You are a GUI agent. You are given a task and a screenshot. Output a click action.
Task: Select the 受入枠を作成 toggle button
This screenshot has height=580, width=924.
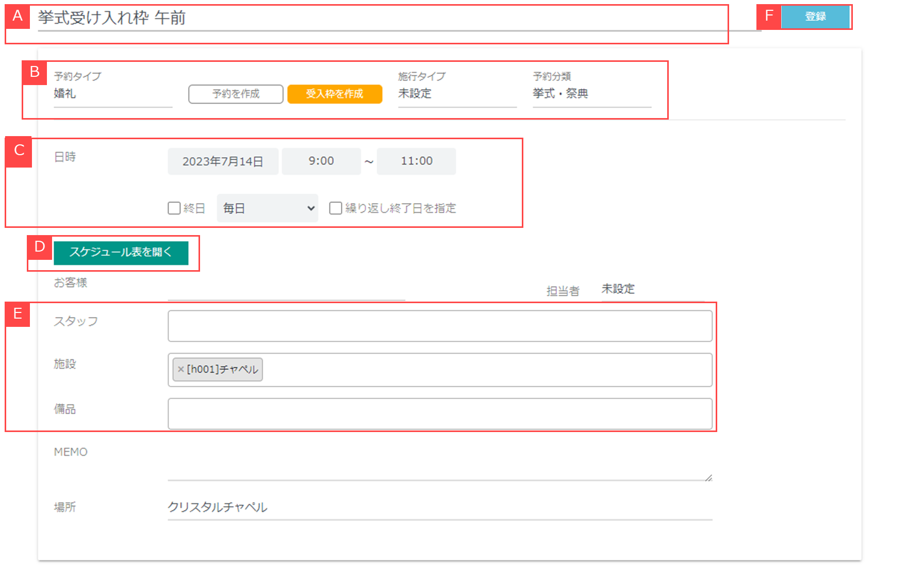335,94
